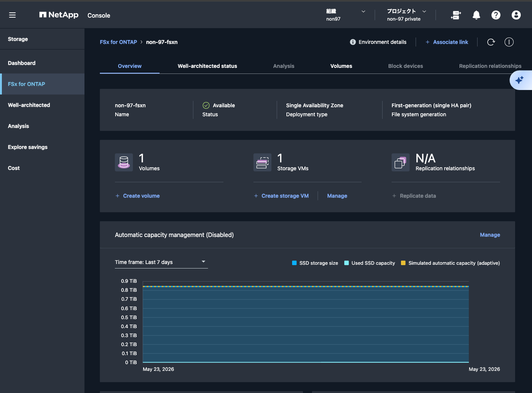Switch to the Block devices tab
Viewport: 532px width, 393px height.
coord(405,66)
